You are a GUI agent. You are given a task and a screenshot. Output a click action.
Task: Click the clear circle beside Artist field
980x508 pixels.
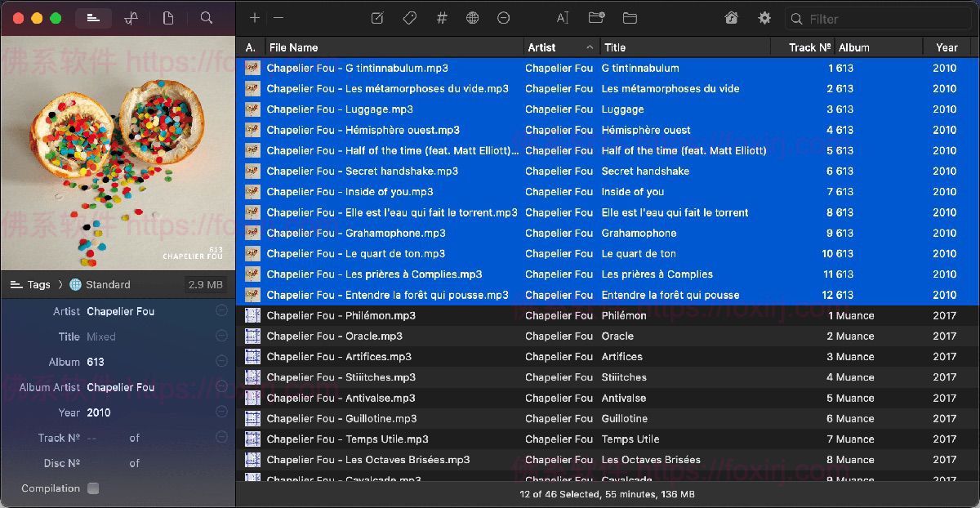click(x=221, y=311)
